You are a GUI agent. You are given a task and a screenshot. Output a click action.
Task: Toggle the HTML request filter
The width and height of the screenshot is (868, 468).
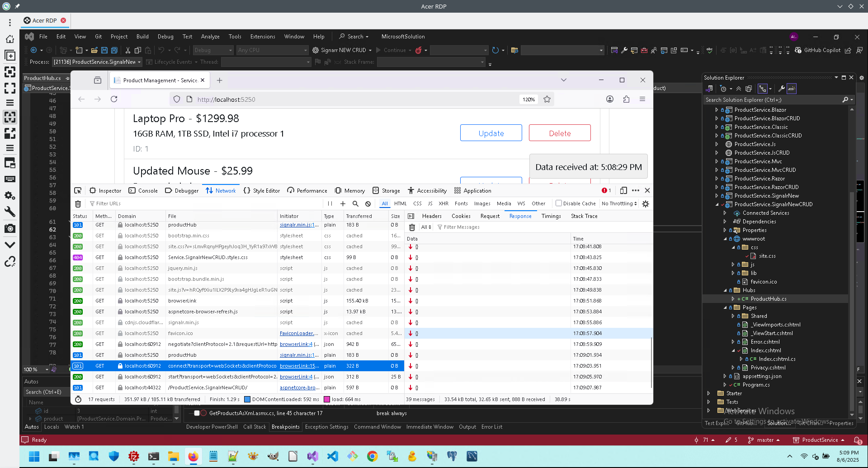point(401,204)
